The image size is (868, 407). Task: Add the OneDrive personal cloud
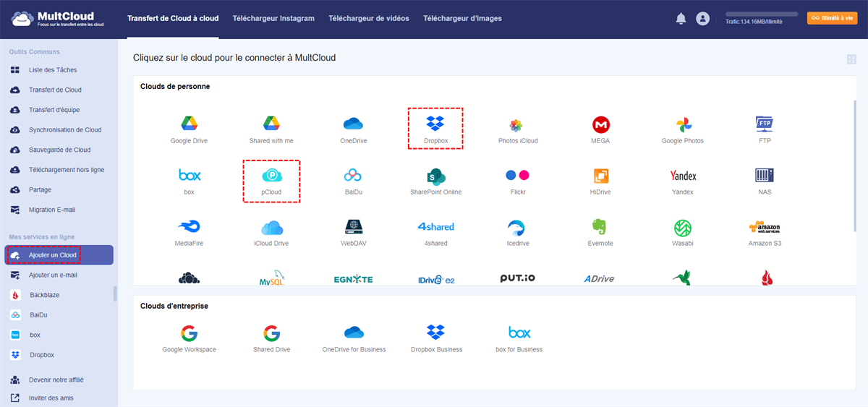[354, 129]
